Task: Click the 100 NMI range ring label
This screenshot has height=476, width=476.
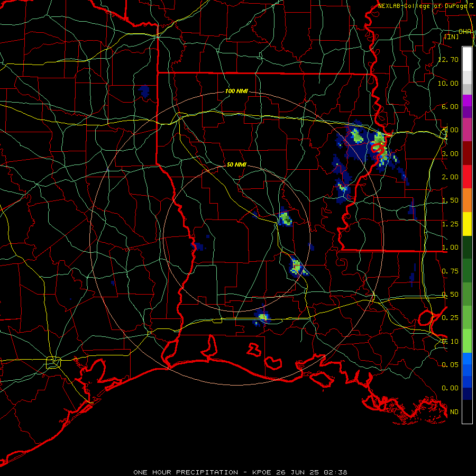Action: 236,91
